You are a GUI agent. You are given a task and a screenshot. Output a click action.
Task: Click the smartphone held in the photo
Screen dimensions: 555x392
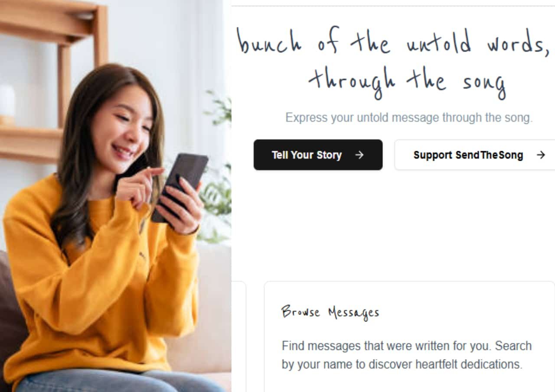pyautogui.click(x=180, y=186)
